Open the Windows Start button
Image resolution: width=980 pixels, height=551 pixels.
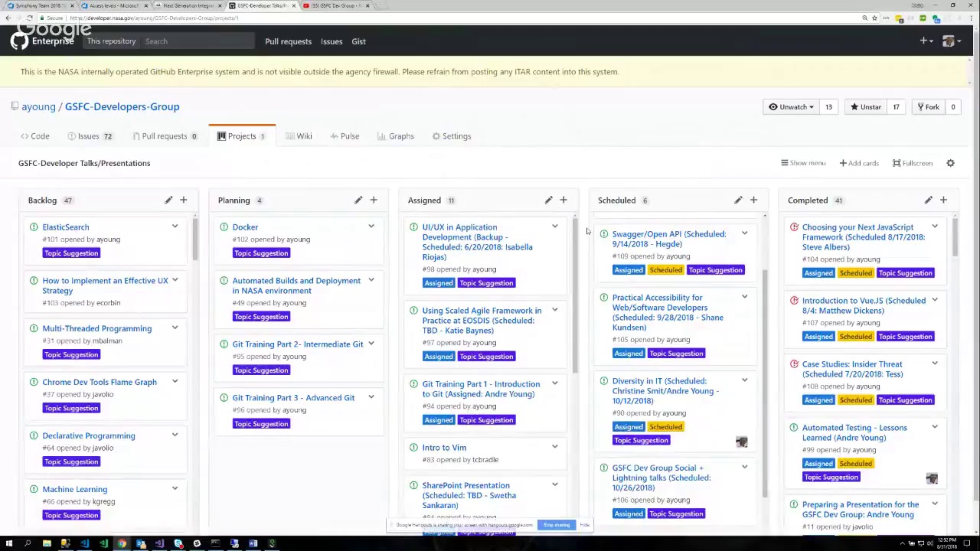pyautogui.click(x=8, y=543)
